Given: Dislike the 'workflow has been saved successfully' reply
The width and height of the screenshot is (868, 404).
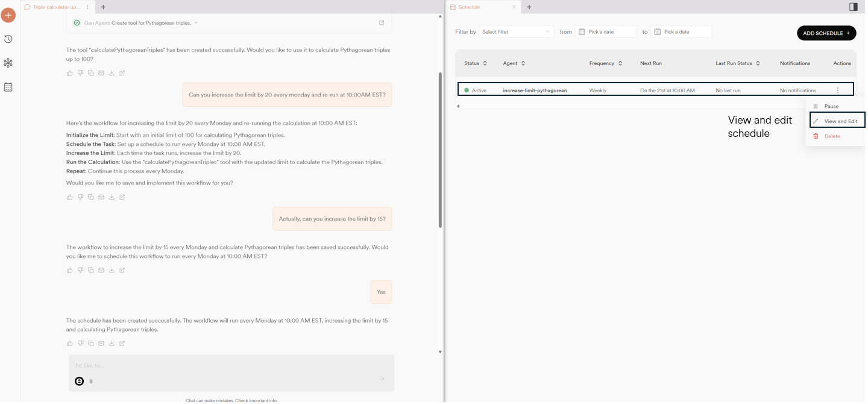Looking at the screenshot, I should coord(80,270).
